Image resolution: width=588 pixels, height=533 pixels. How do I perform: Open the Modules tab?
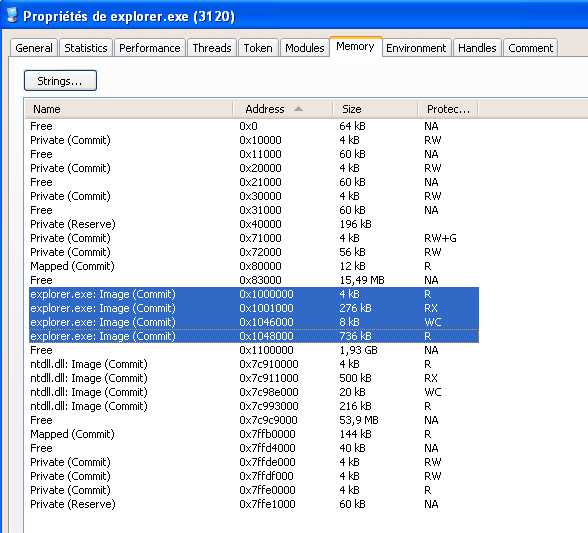304,48
